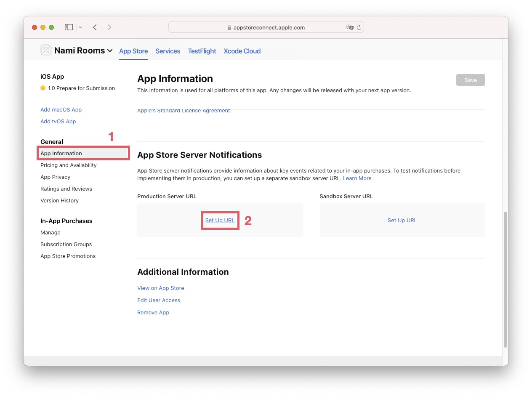Click the Safari sidebar toggle icon
The width and height of the screenshot is (532, 396).
69,27
